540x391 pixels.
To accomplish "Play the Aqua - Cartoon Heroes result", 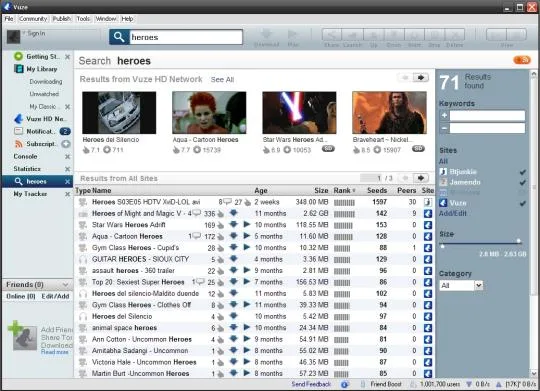I will pos(247,236).
